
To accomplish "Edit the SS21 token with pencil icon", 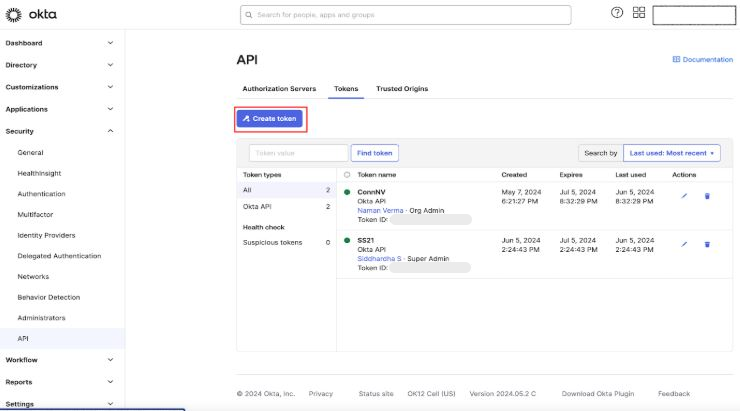I will (x=684, y=244).
